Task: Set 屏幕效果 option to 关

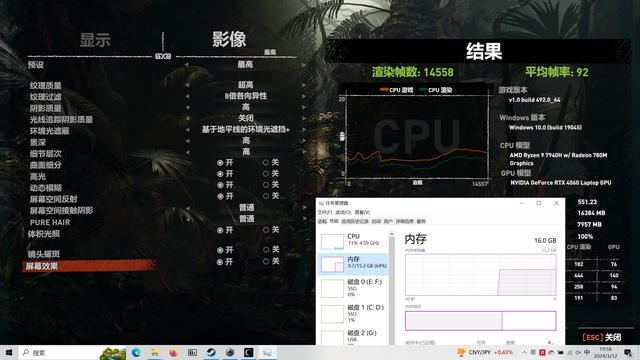Action: pyautogui.click(x=271, y=261)
